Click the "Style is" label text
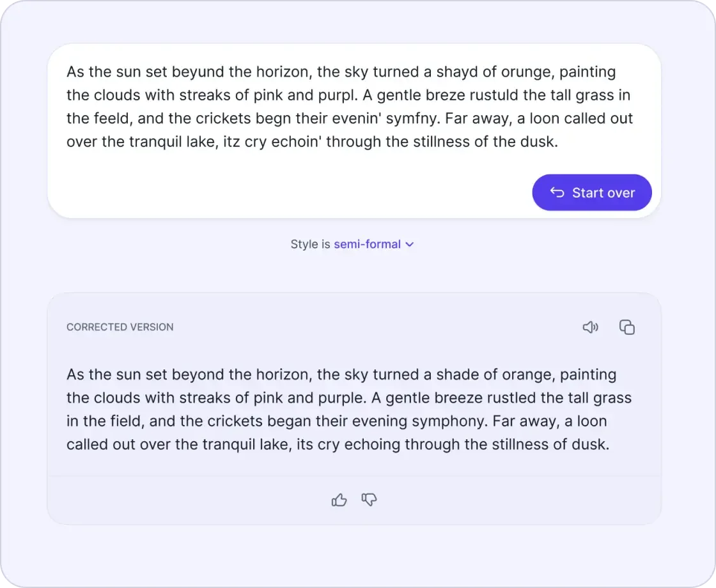The width and height of the screenshot is (716, 588). click(310, 244)
